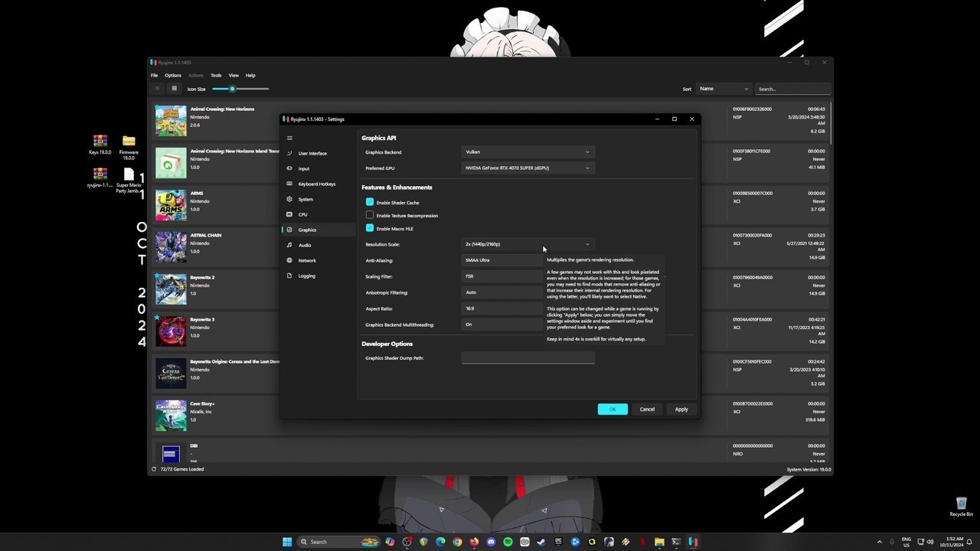
Task: Select Animal Crossing: New Horizons game icon
Action: (171, 121)
